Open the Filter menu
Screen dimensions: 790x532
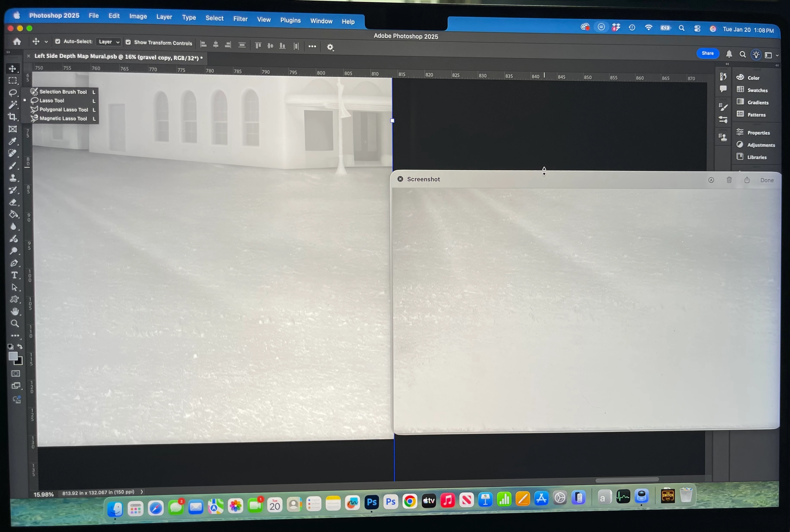[240, 19]
